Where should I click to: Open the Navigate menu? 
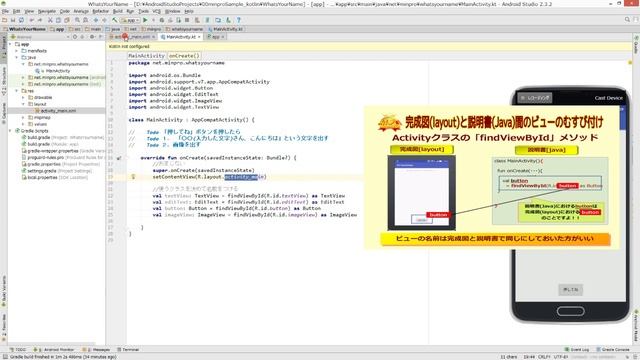coord(47,11)
